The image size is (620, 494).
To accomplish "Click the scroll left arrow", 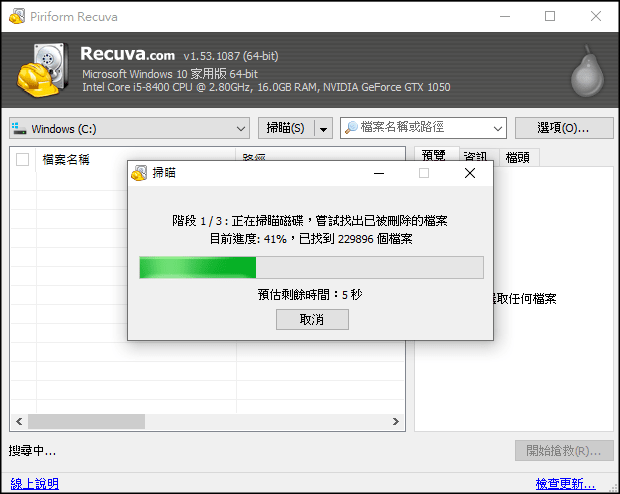I will click(x=19, y=422).
